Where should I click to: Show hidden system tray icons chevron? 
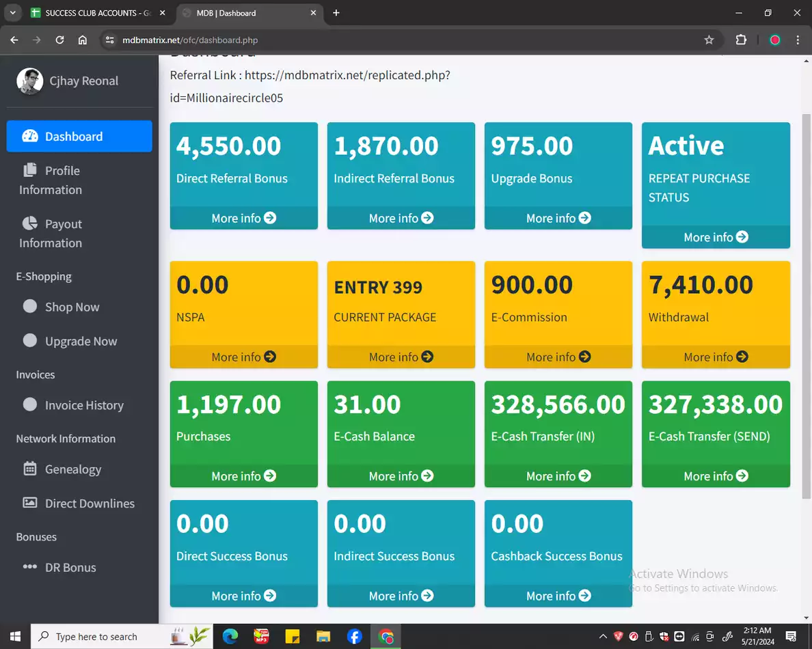point(603,637)
